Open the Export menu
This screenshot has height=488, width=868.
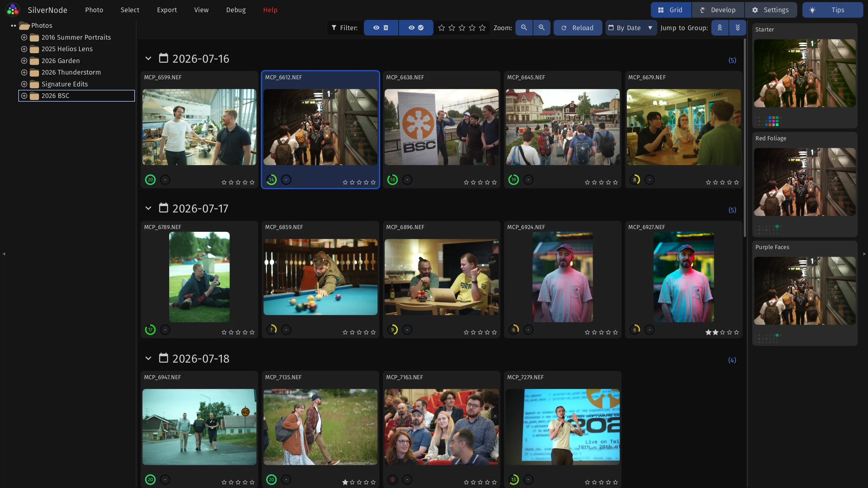click(167, 10)
